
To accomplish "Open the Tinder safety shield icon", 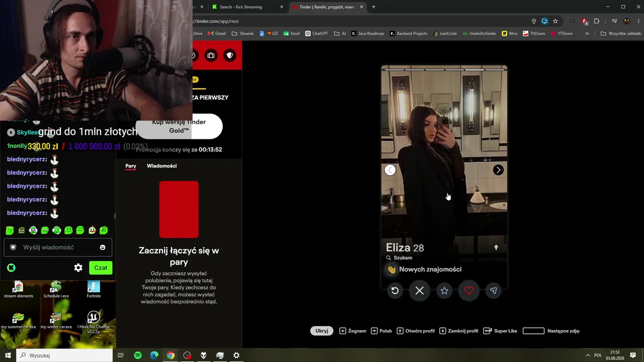I will pos(230,55).
